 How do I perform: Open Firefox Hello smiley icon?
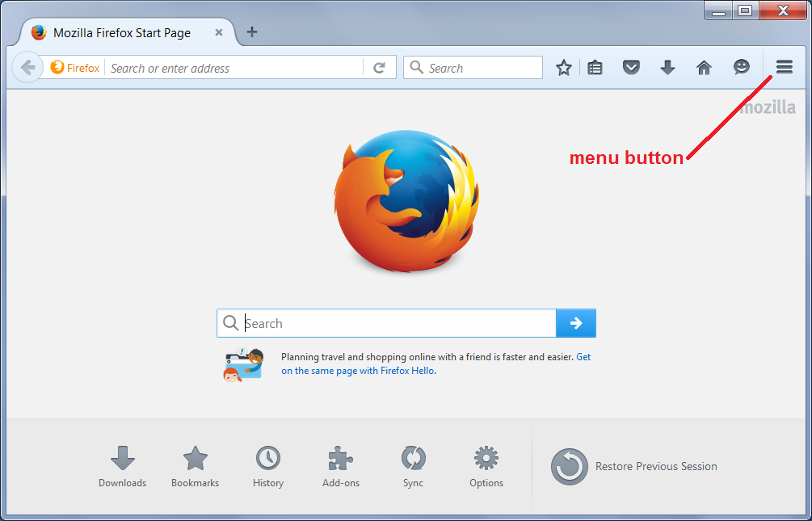coord(742,67)
